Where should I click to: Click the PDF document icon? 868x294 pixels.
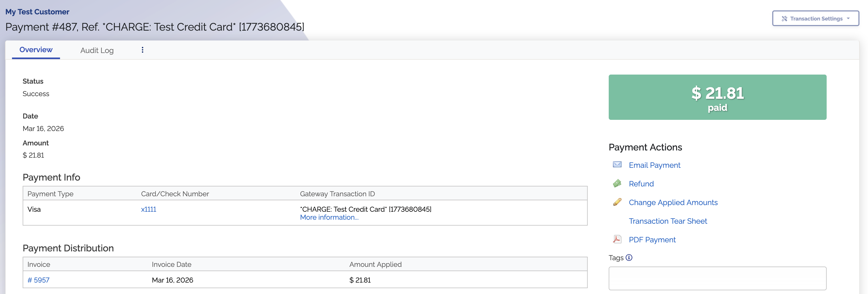617,239
